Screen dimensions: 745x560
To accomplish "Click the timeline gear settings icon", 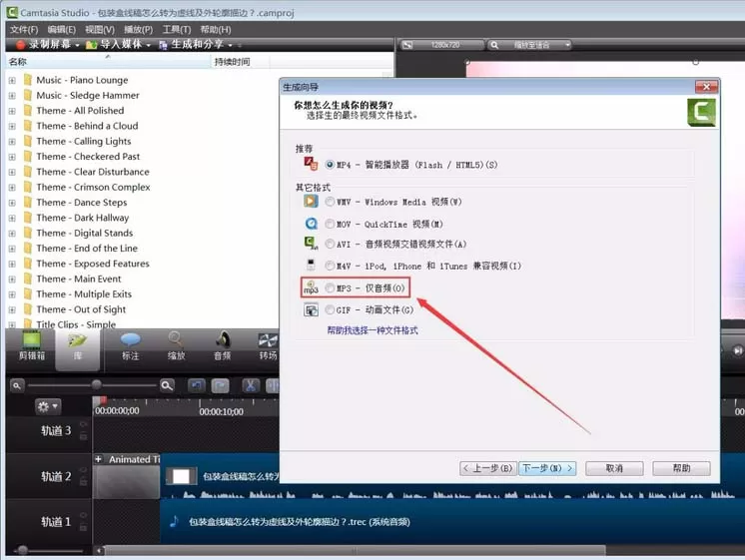I will coord(48,406).
